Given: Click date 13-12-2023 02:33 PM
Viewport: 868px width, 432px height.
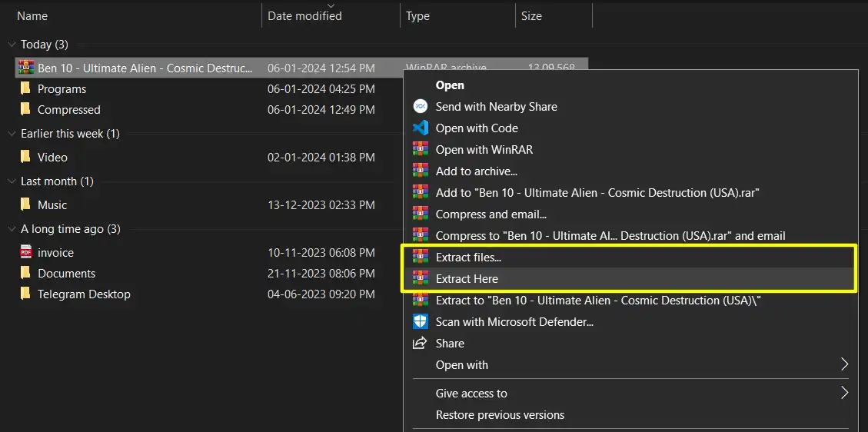Looking at the screenshot, I should [x=321, y=205].
